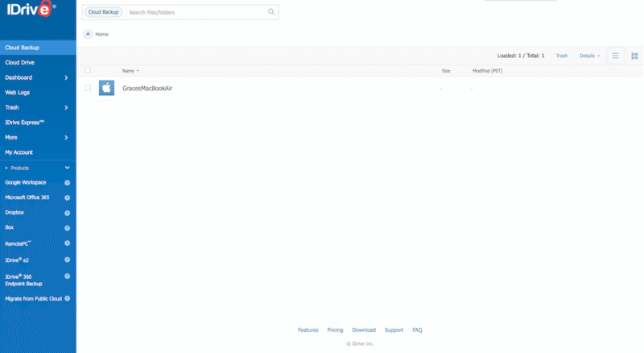The image size is (644, 353).
Task: Open Web Logs in sidebar
Action: tap(17, 93)
